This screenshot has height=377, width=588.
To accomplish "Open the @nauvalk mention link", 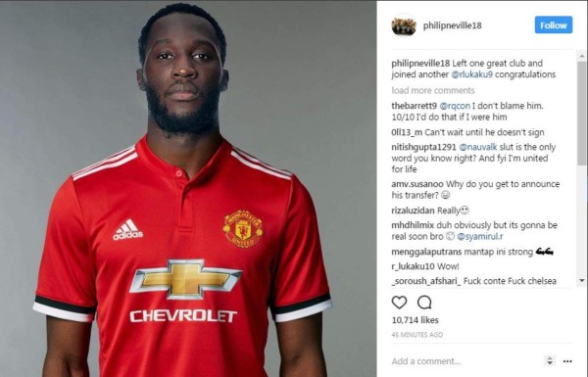I will coord(478,147).
